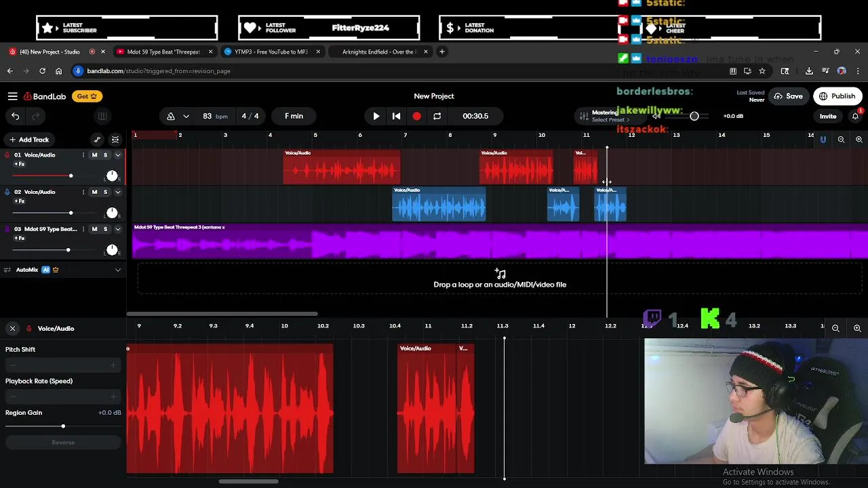
Task: Toggle snap to grid magnet
Action: point(823,140)
